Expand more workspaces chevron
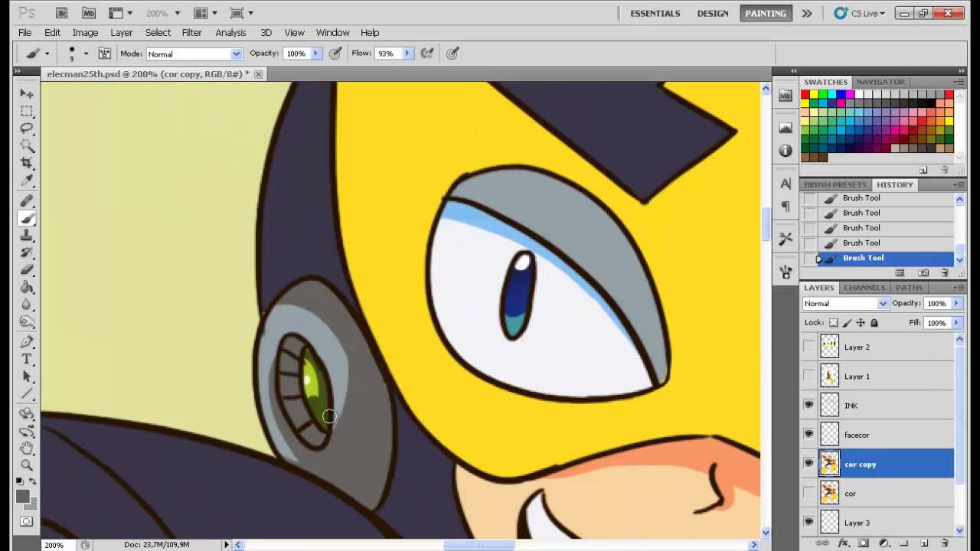 [807, 13]
